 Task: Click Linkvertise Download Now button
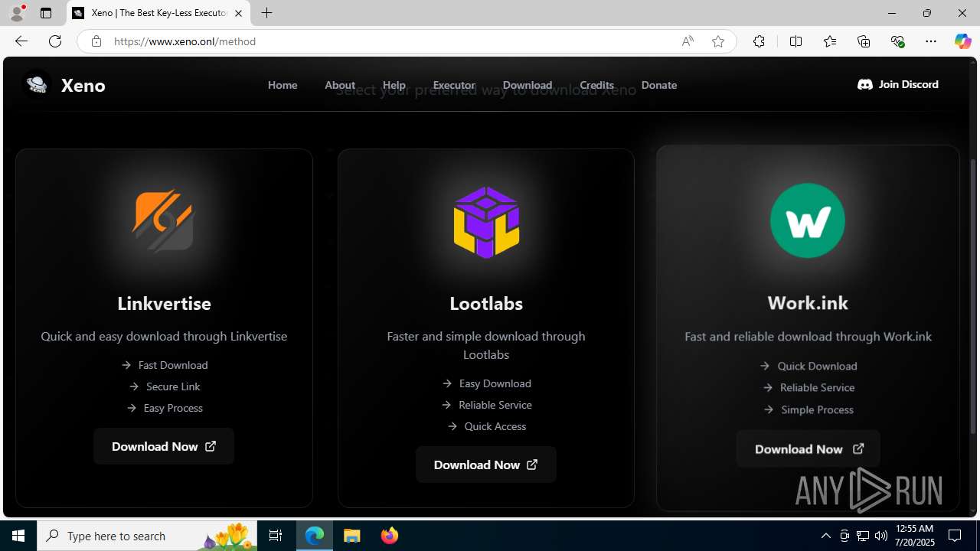(x=164, y=446)
